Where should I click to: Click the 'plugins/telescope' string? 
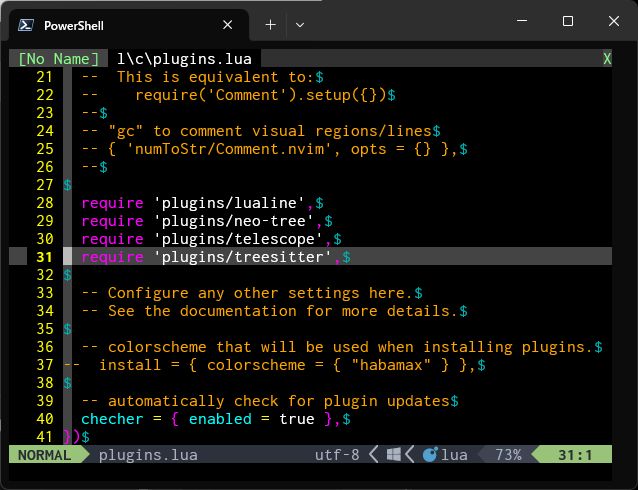click(x=239, y=239)
